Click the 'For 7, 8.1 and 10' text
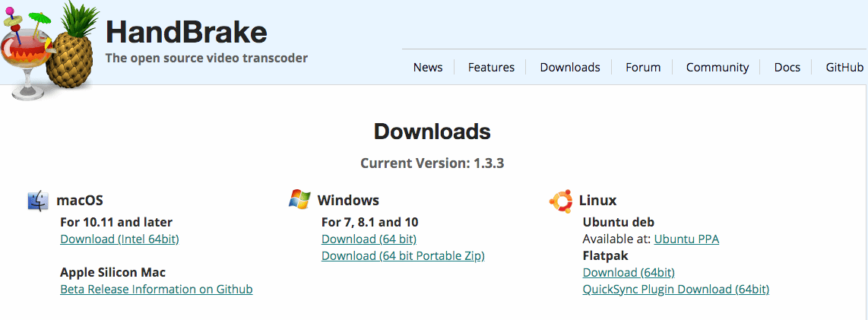The width and height of the screenshot is (868, 320). 370,223
